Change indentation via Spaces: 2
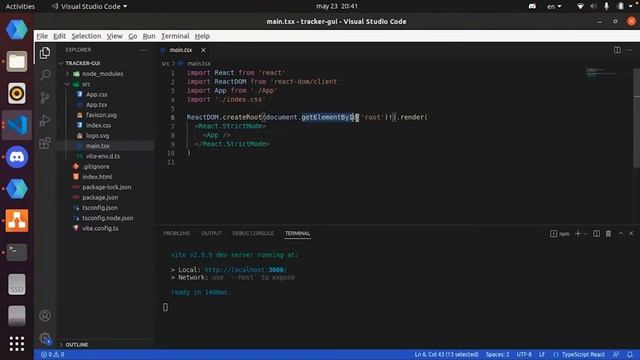The height and width of the screenshot is (360, 640). click(497, 354)
